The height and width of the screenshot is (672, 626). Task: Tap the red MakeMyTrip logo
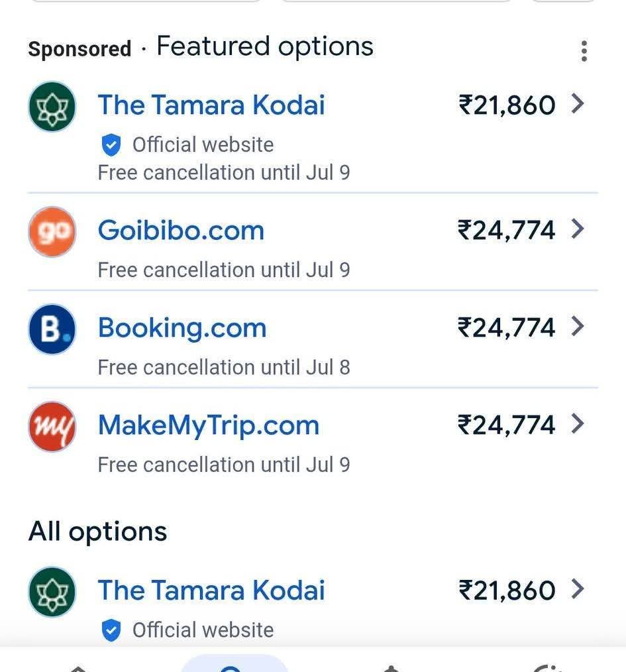pyautogui.click(x=52, y=426)
